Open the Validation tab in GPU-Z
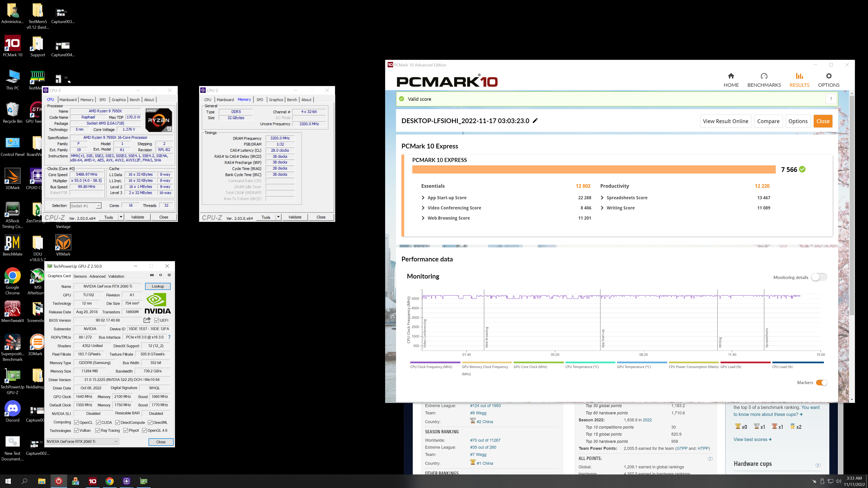Screen dimensions: 868x488 pyautogui.click(x=116, y=276)
